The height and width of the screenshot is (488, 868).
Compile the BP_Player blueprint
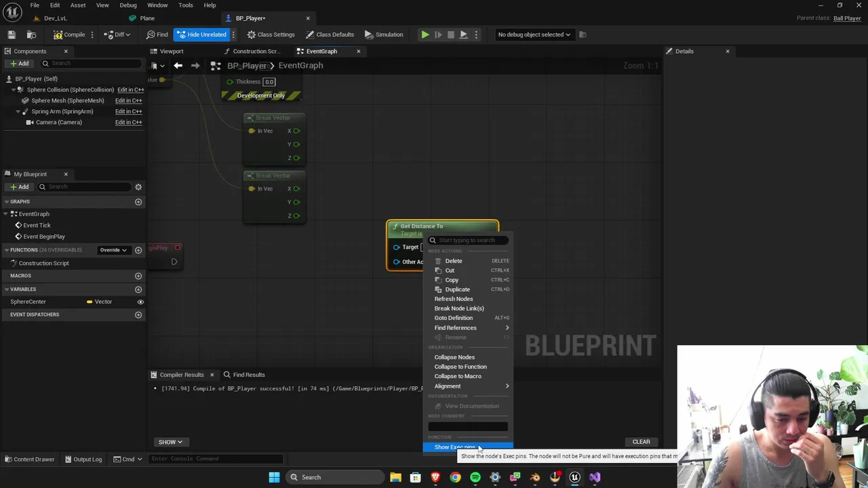click(x=69, y=35)
